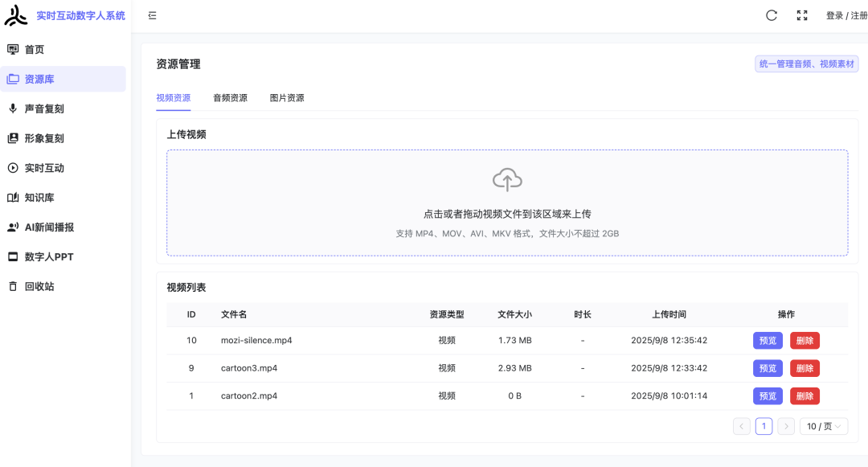
Task: Click the 文件名 column header
Action: tap(234, 314)
